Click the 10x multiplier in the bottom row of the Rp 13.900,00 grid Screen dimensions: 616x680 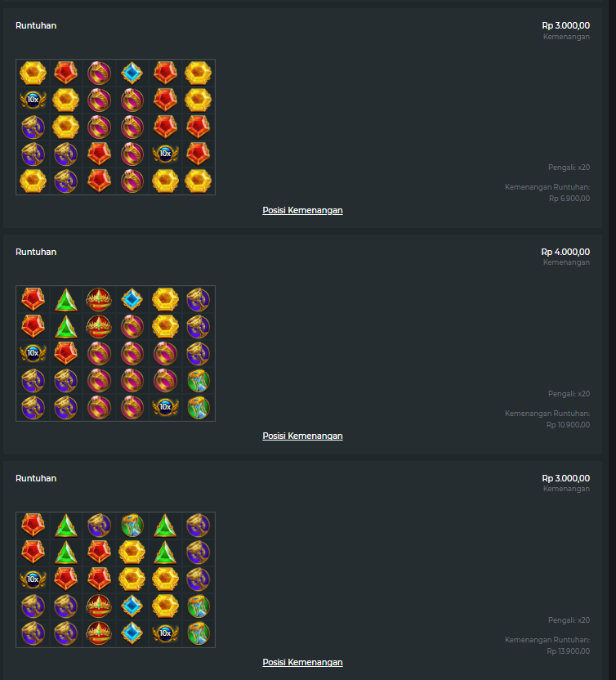(x=165, y=633)
